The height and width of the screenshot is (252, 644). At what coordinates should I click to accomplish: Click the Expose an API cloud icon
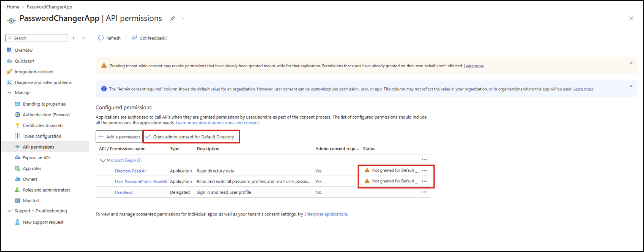[17, 157]
